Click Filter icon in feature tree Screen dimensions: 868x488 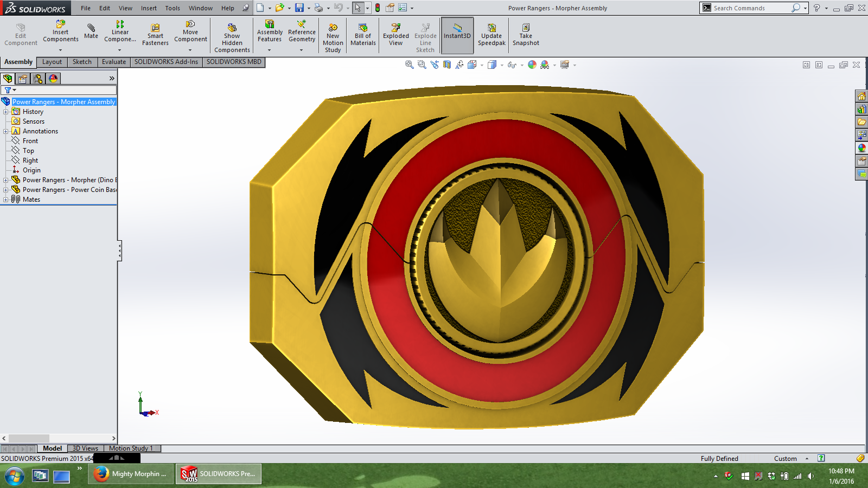point(8,90)
